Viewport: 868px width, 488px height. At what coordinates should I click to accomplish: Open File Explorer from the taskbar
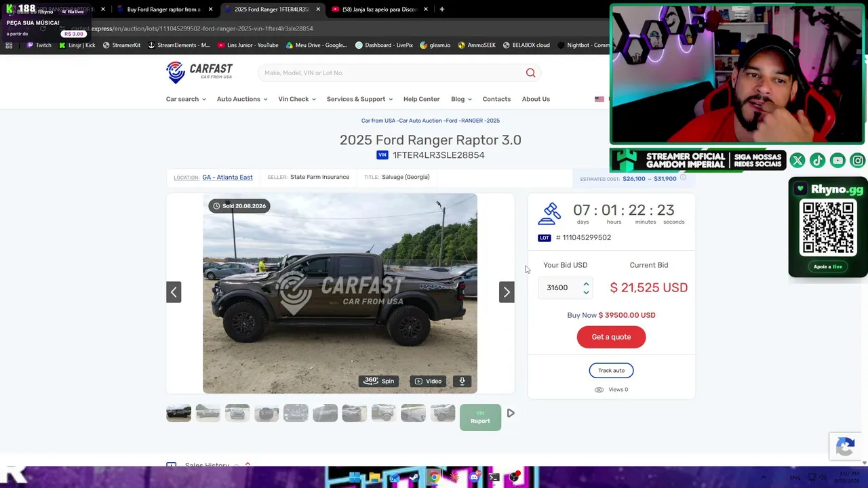[x=374, y=478]
